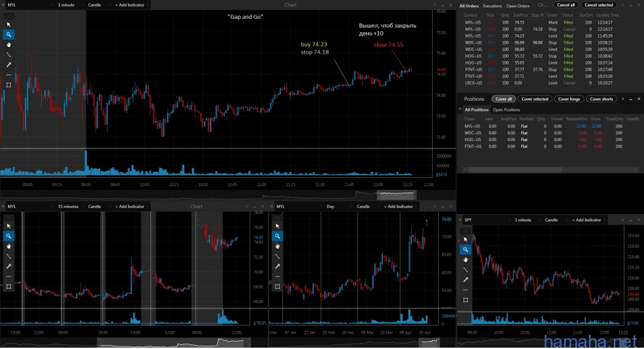Click Ticker column header in Positions table
This screenshot has height=349, width=644.
coord(469,119)
